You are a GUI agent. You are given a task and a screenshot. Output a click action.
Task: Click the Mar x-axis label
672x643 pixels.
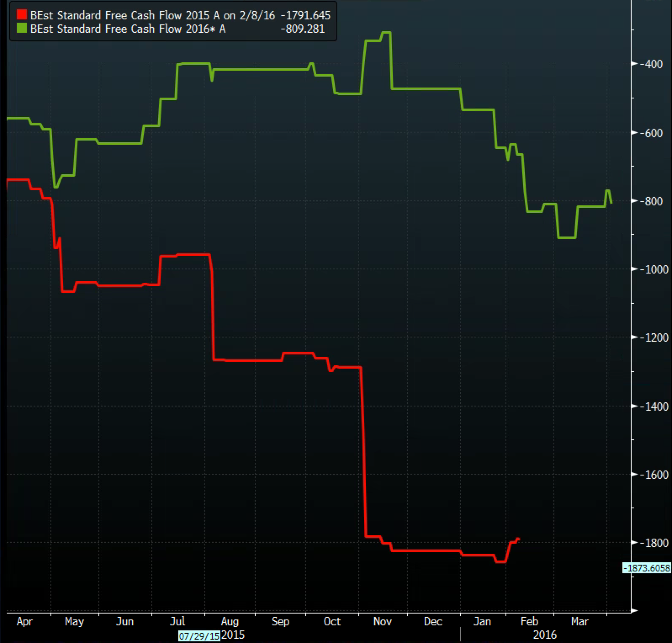(x=579, y=622)
